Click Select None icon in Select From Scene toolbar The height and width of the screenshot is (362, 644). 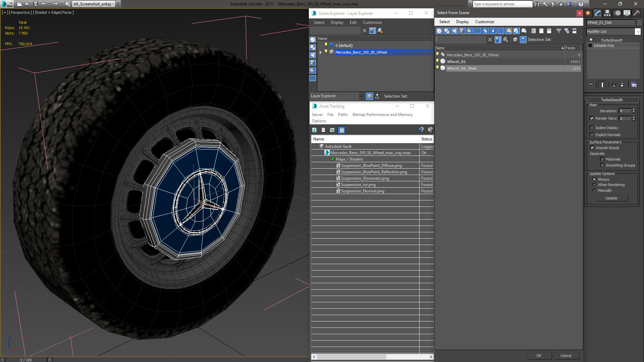pyautogui.click(x=541, y=31)
